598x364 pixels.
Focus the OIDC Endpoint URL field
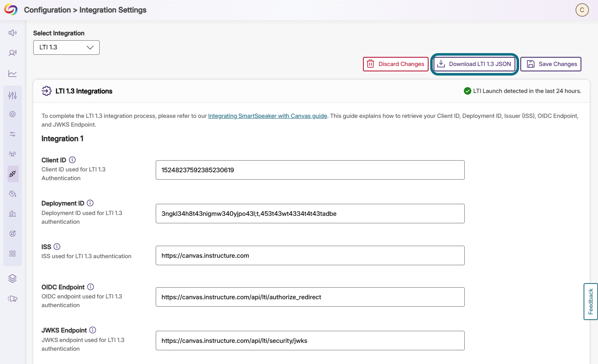point(310,297)
